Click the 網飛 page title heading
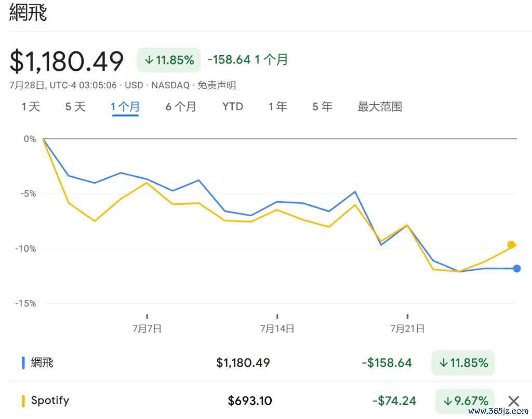The height and width of the screenshot is (419, 532). [28, 12]
